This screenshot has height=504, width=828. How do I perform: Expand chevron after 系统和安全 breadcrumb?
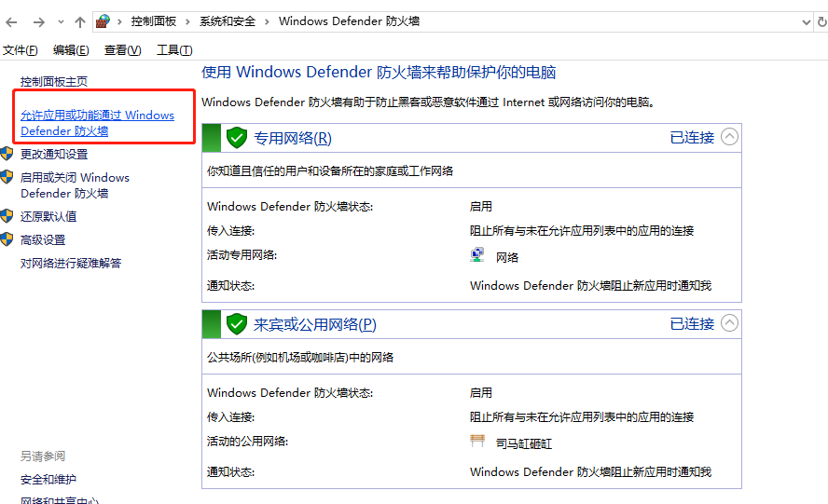pos(267,21)
